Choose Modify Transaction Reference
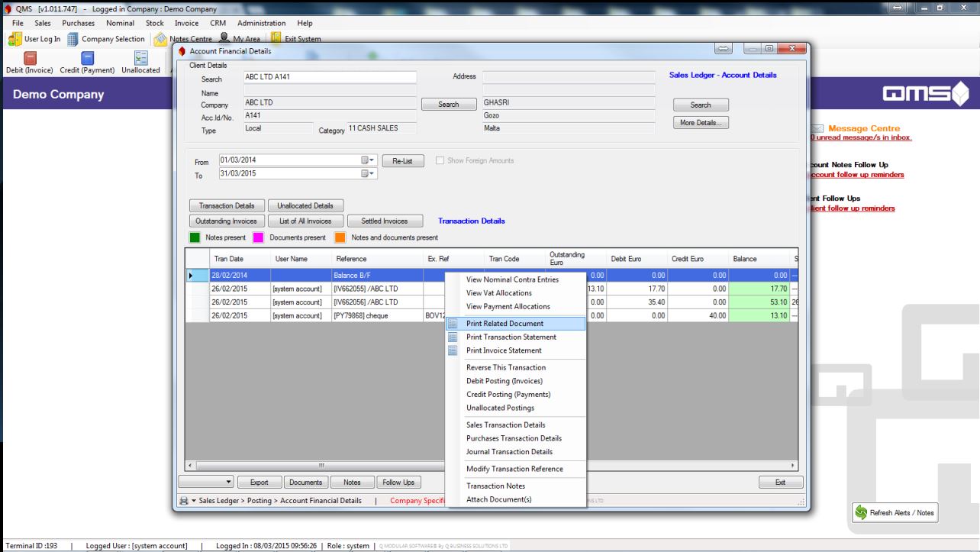Screen dimensions: 980x552 coord(516,469)
